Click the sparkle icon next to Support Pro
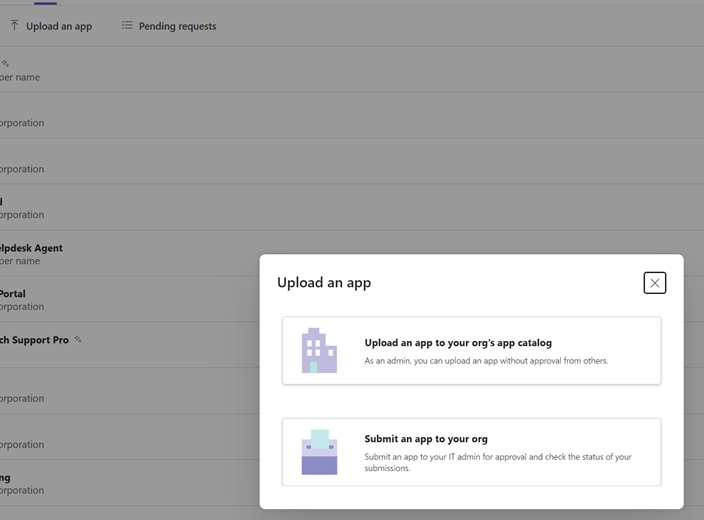This screenshot has height=520, width=704. (x=78, y=339)
